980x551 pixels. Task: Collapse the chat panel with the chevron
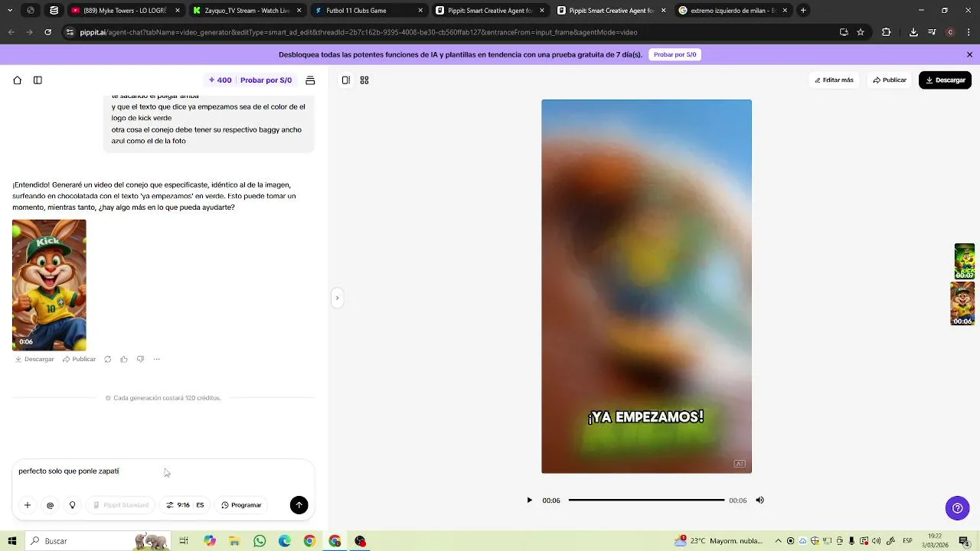coord(337,298)
